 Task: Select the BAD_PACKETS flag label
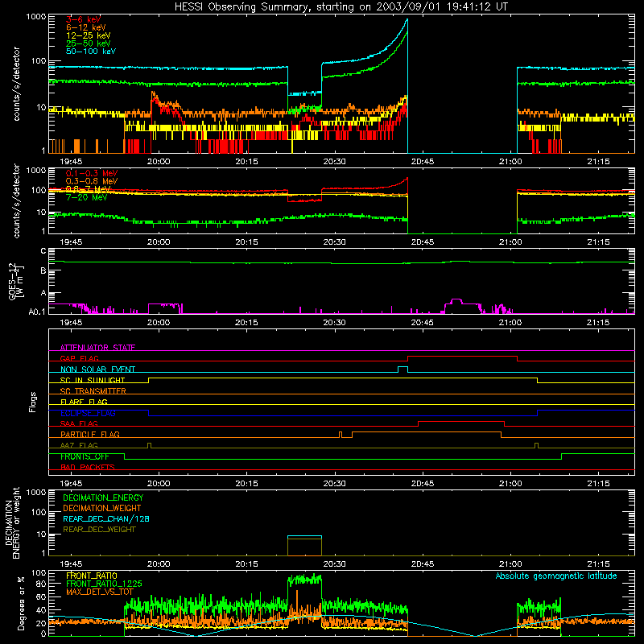[x=88, y=468]
